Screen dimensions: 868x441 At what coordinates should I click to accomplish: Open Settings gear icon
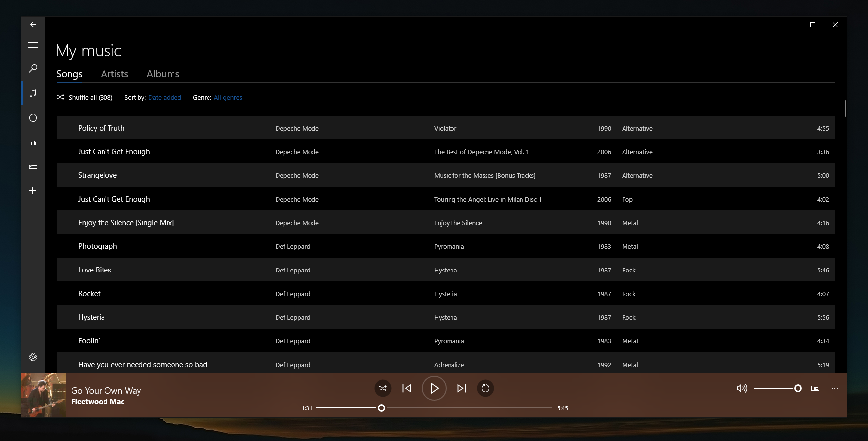33,357
